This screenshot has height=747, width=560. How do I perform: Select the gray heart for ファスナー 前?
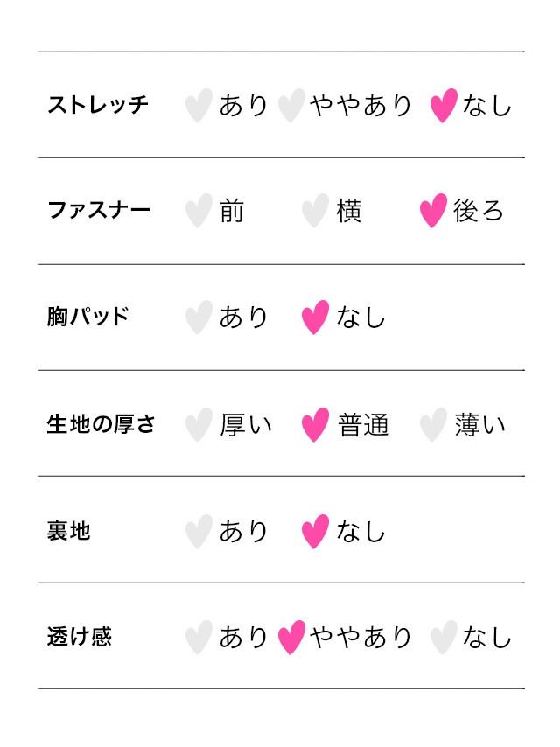tap(199, 211)
